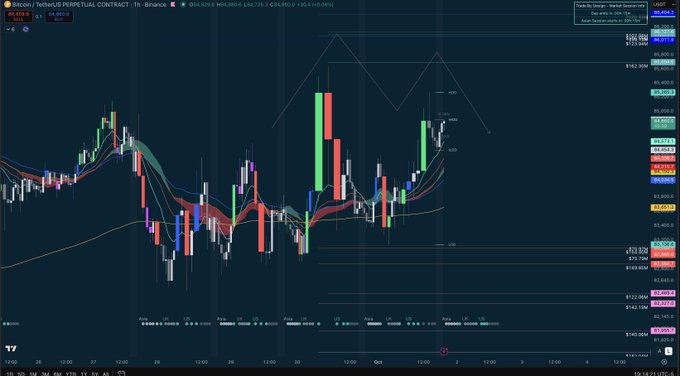Image resolution: width=680 pixels, height=376 pixels.
Task: Click the 81,955.7 pink price label
Action: pos(664,331)
